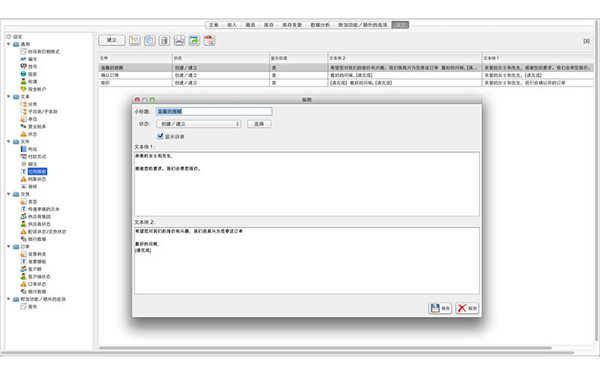600x375 pixels.
Task: Switch to the 库存变更 tab
Action: pyautogui.click(x=292, y=25)
